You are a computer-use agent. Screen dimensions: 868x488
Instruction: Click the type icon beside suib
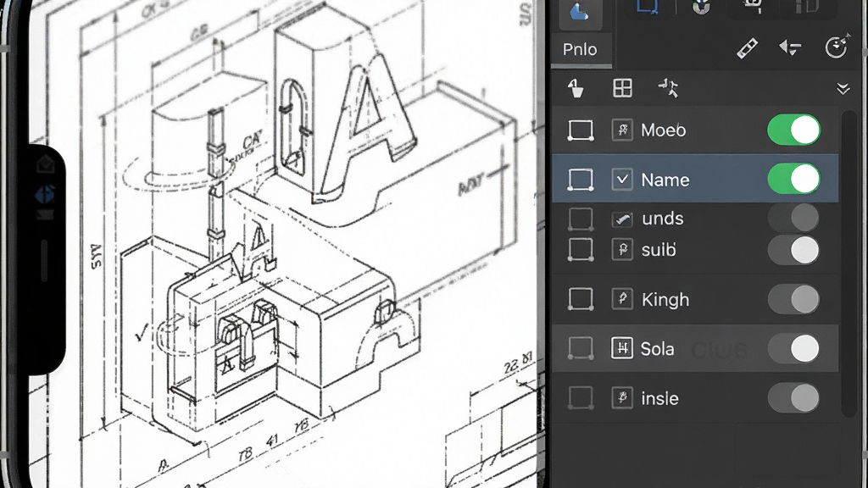(x=622, y=249)
